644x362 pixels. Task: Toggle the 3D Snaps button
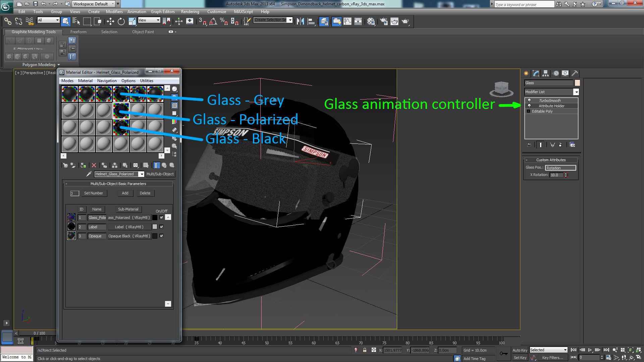[202, 21]
